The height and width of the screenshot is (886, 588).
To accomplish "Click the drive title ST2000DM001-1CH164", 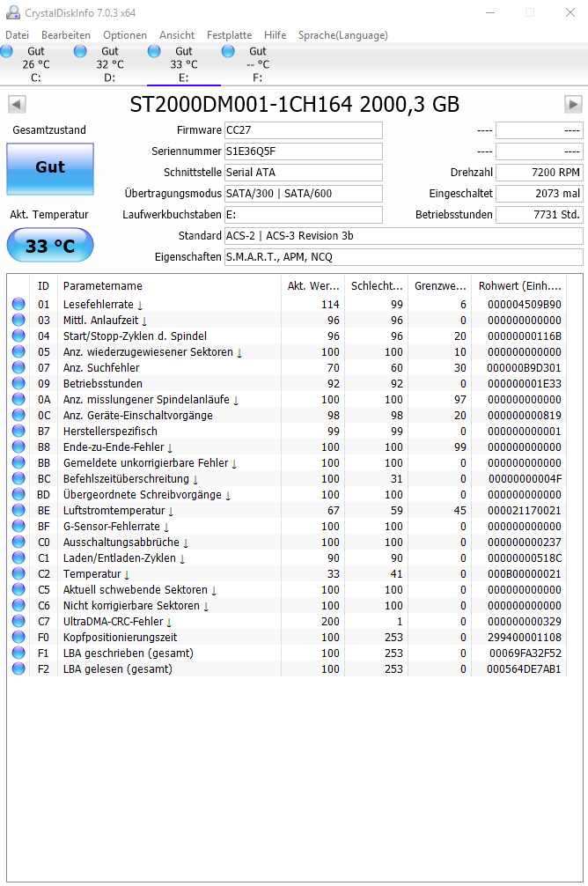I will coord(241,105).
